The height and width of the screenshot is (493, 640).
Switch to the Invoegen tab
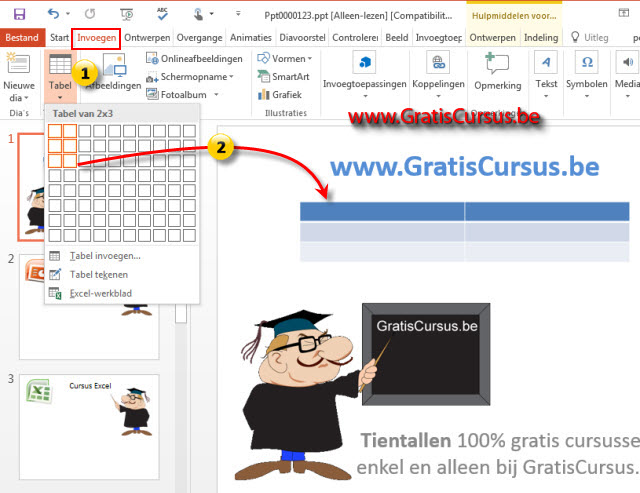click(96, 38)
